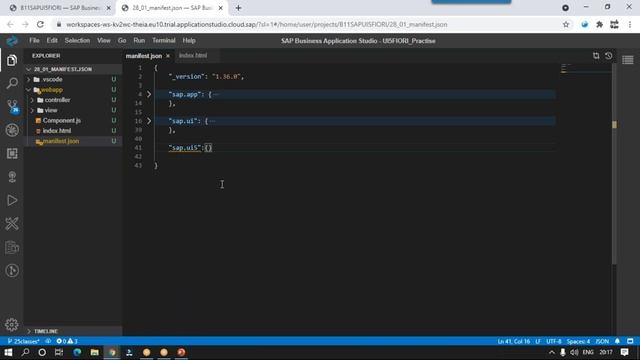Image resolution: width=640 pixels, height=360 pixels.
Task: Switch to the B11SAPUI5FIORI browser tab
Action: (x=60, y=8)
